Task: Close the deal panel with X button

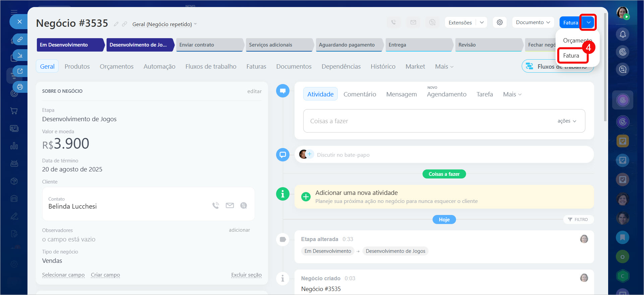Action: click(x=20, y=22)
